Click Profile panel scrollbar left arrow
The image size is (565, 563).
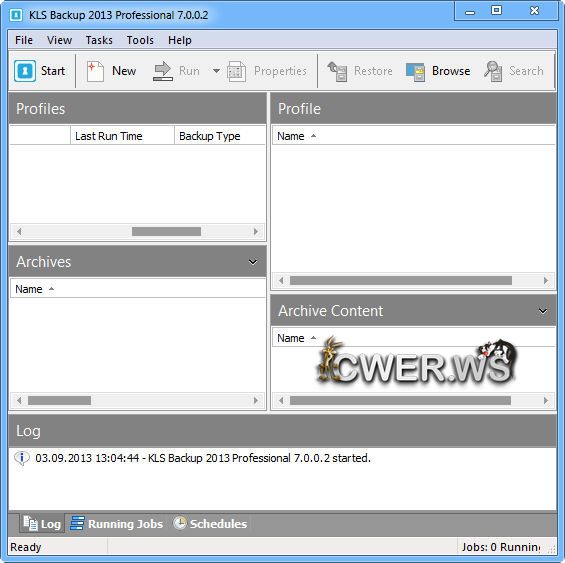tap(281, 280)
